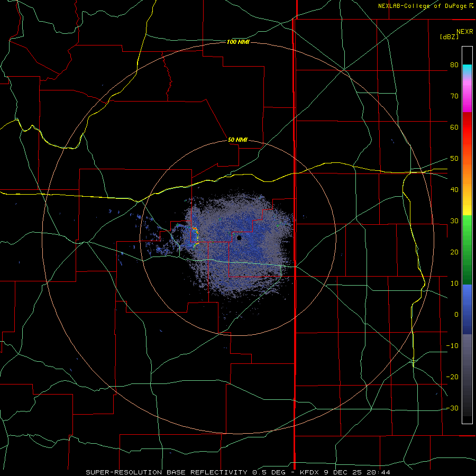
Task: Click the 100 NMI range ring label
Action: (238, 42)
